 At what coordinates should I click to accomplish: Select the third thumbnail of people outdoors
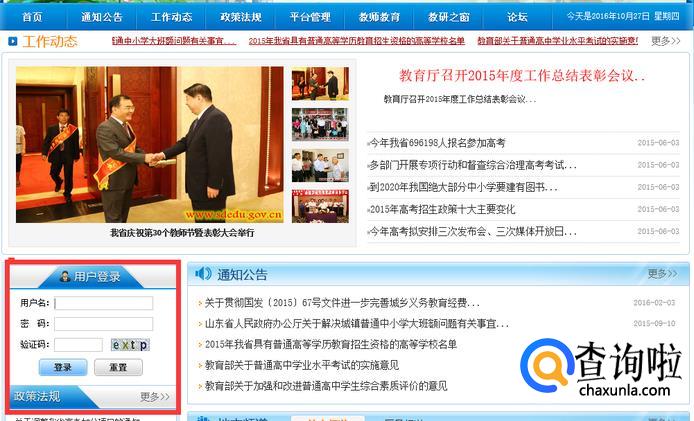pos(320,166)
